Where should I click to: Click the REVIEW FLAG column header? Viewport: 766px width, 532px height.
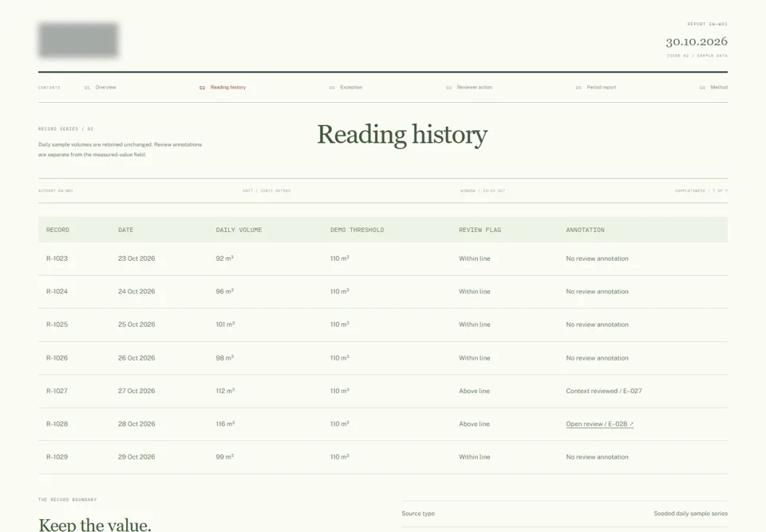pos(480,230)
